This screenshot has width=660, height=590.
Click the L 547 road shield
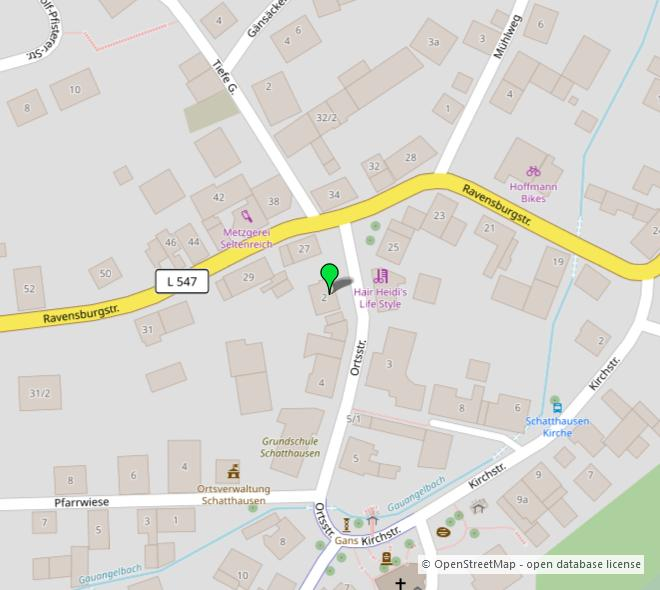click(x=182, y=281)
